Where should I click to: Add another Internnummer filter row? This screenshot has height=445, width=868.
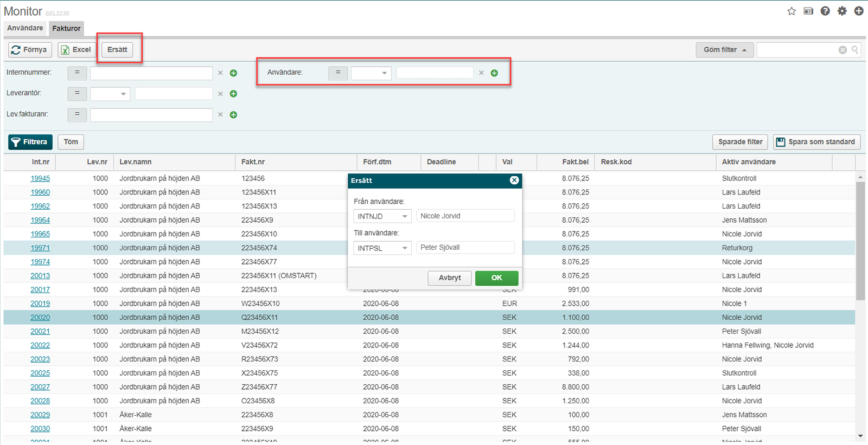[233, 73]
